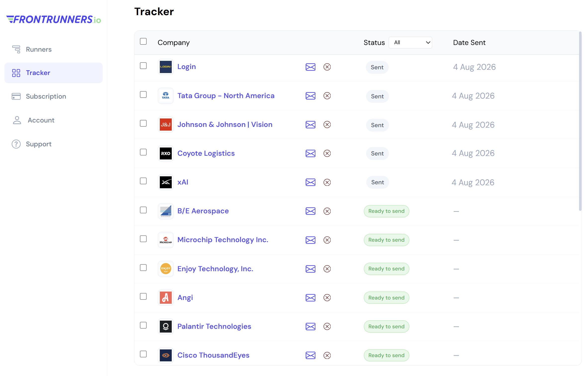Open email icon for Johnson & Johnson

click(x=310, y=125)
